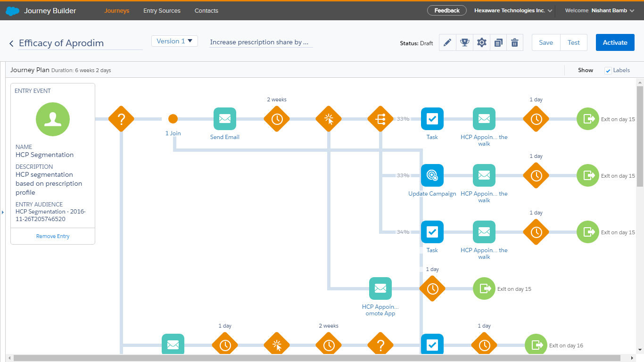
Task: Open the Version 1 dropdown
Action: [174, 41]
